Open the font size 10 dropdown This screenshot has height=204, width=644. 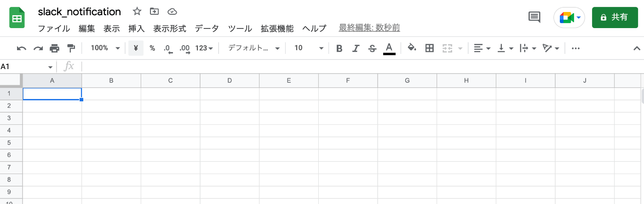[x=309, y=48]
